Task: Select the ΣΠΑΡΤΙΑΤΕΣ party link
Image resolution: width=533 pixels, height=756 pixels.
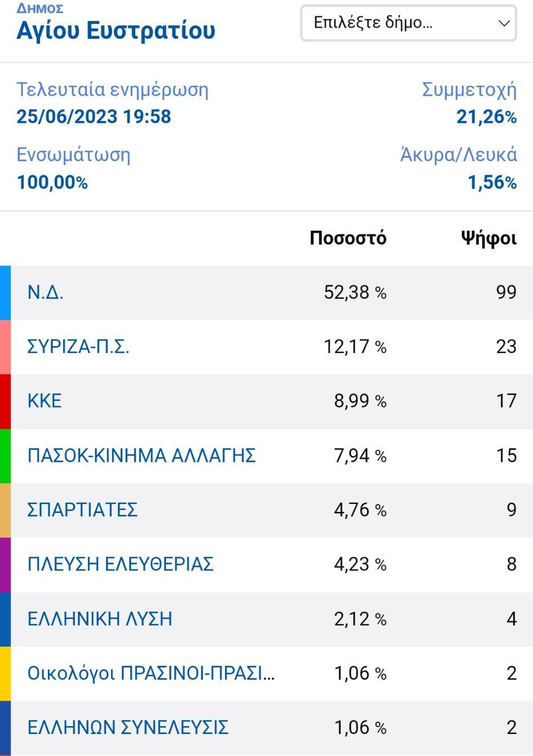Action: [x=82, y=510]
